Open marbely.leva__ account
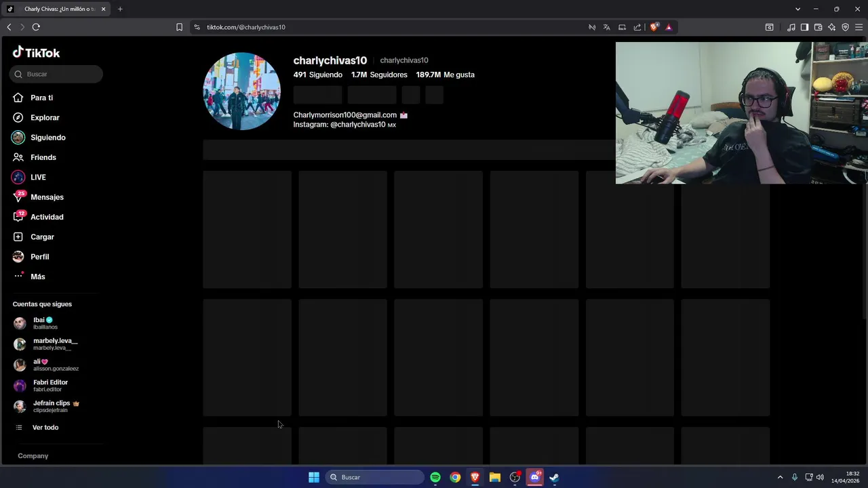The height and width of the screenshot is (488, 868). 54,344
